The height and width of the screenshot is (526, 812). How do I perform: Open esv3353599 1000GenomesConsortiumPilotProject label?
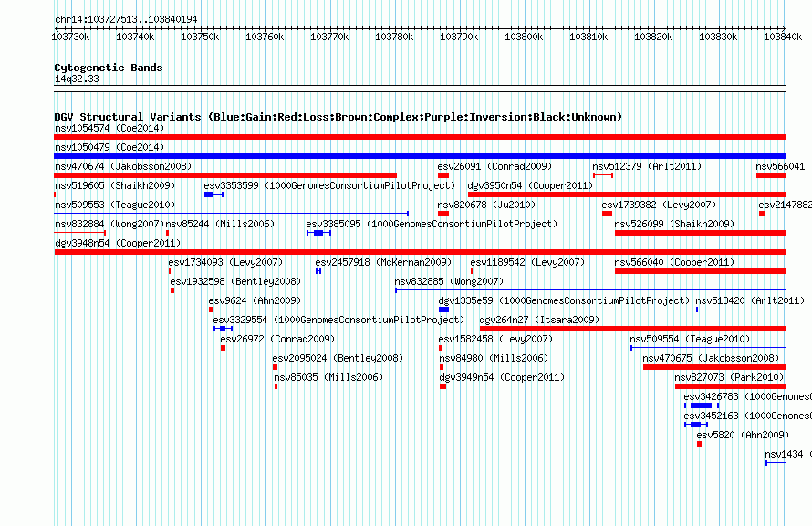pyautogui.click(x=329, y=185)
